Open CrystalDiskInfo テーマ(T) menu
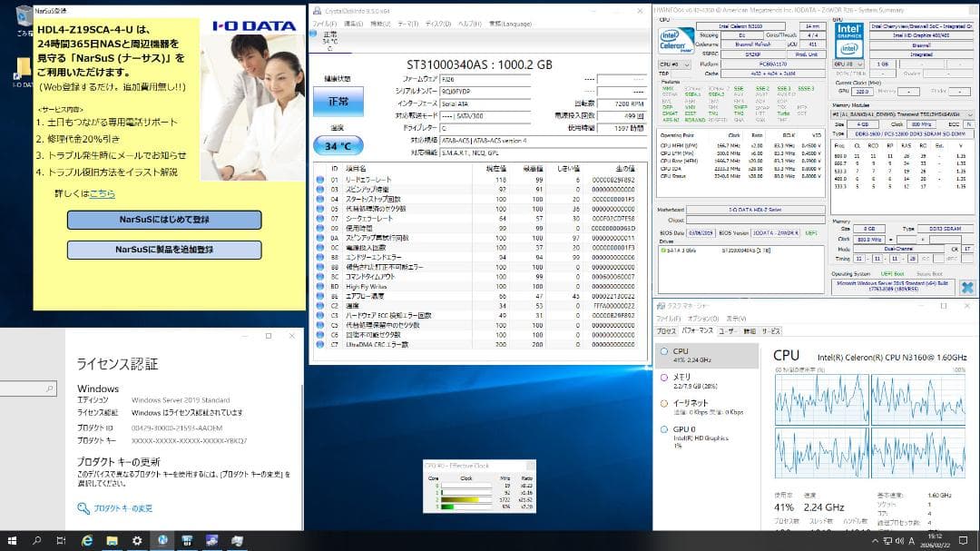 coord(408,24)
